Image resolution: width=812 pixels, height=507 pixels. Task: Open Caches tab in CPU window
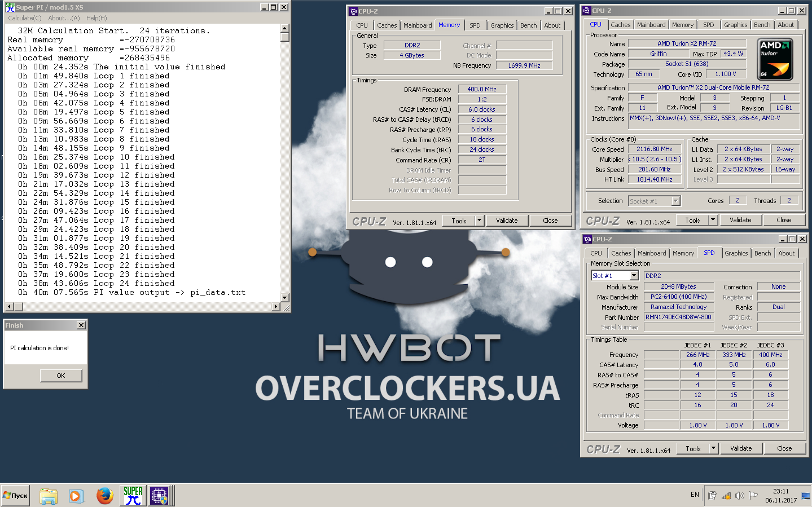click(621, 25)
